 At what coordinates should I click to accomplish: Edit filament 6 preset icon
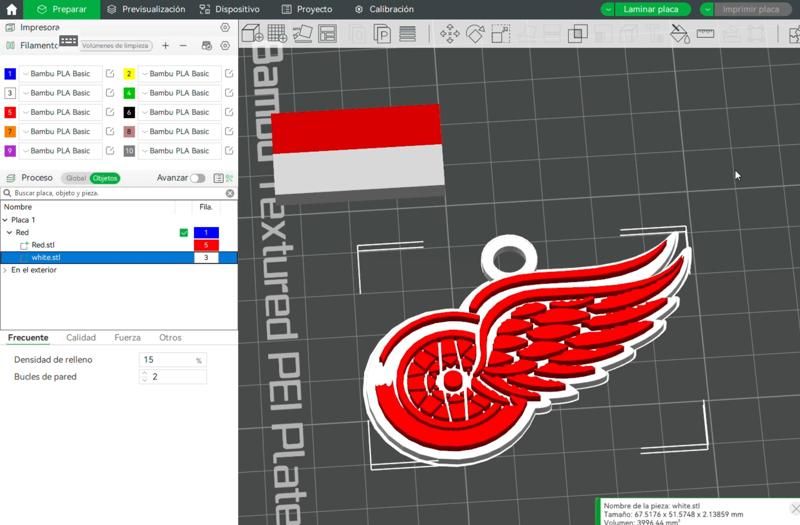229,112
